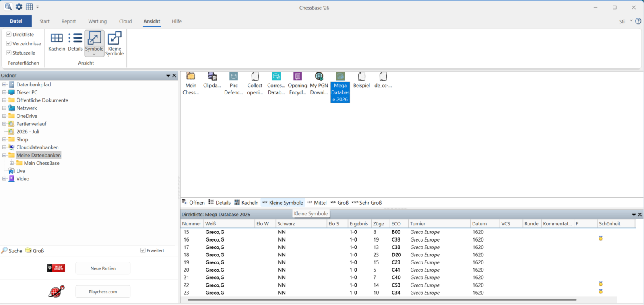Click the horizontal scrollbar of the game list
The image size is (644, 305).
coord(382,300)
